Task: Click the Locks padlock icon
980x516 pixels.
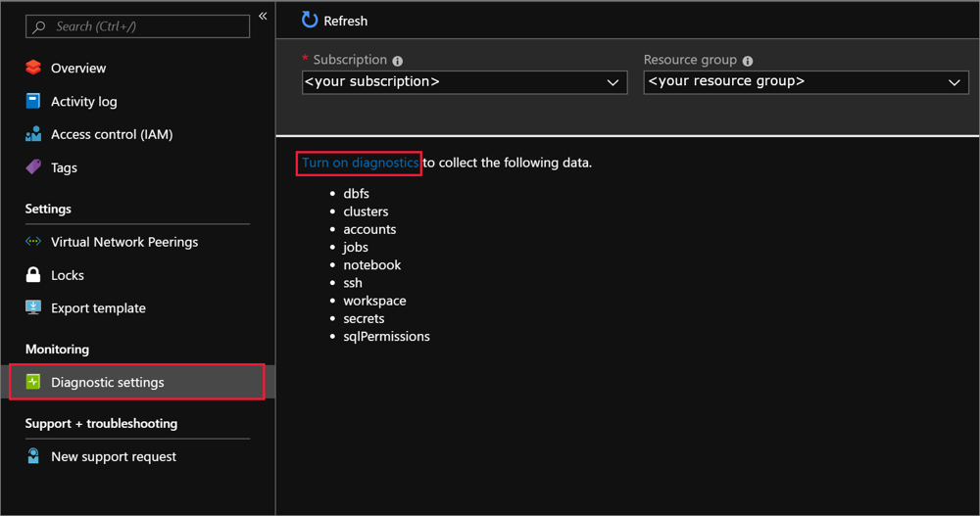Action: (x=33, y=275)
